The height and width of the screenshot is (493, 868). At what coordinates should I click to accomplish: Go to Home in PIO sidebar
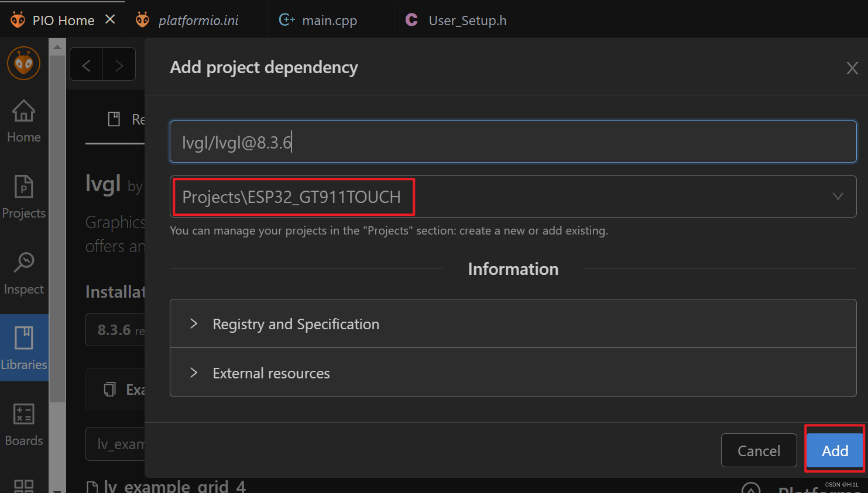click(24, 122)
